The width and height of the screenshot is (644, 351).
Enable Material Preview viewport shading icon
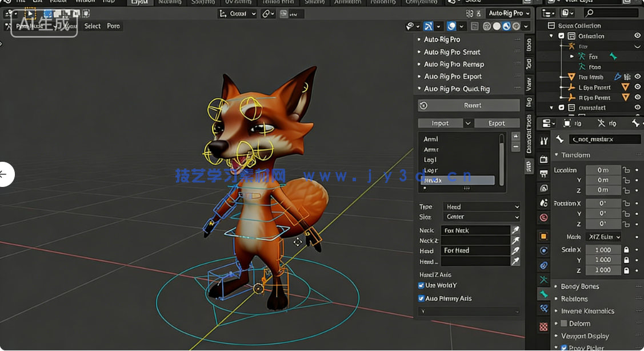pyautogui.click(x=506, y=26)
